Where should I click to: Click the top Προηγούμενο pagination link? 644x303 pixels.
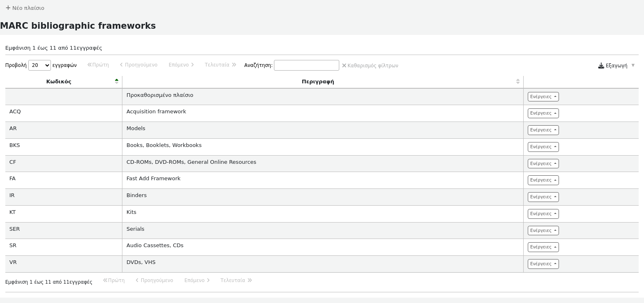[138, 65]
